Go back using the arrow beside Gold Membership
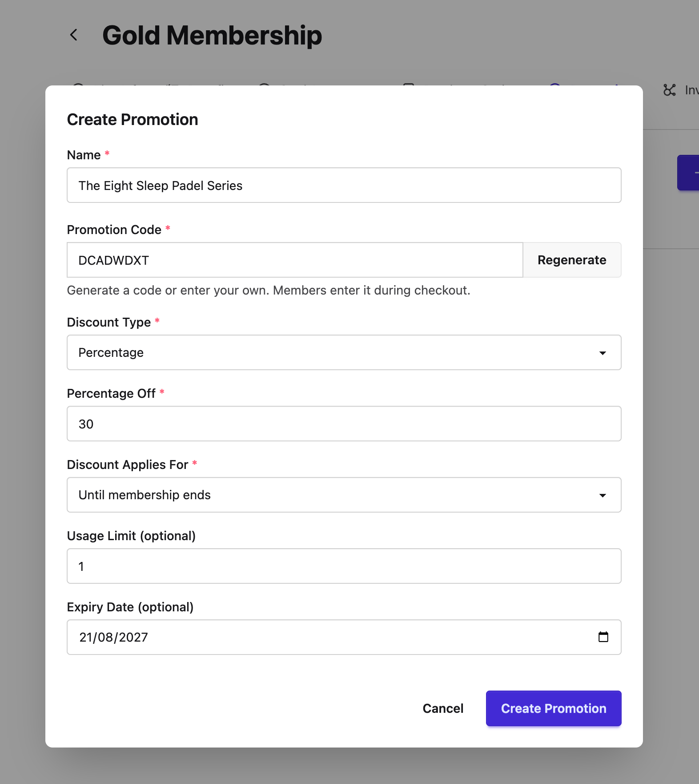This screenshot has width=699, height=784. coord(74,35)
